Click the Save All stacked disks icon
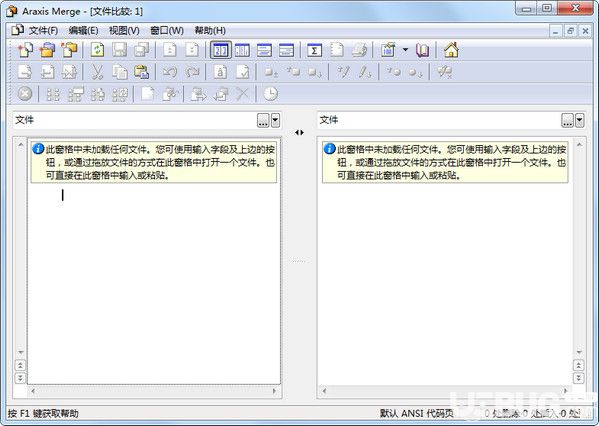 pos(141,50)
